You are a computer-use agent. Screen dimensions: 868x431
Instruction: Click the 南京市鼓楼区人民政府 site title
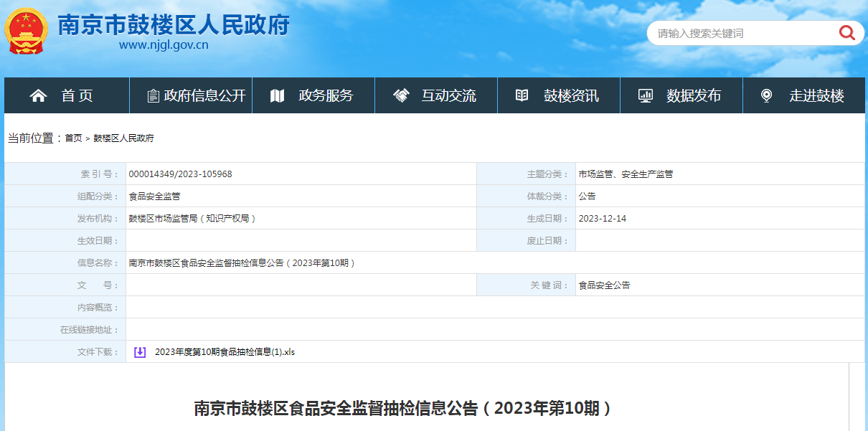[x=173, y=24]
